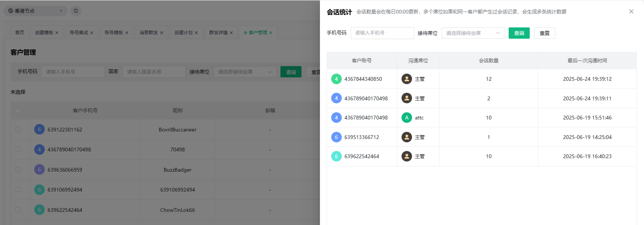Click 主管 avatar in 639513366712 row
The height and width of the screenshot is (225, 644).
407,137
